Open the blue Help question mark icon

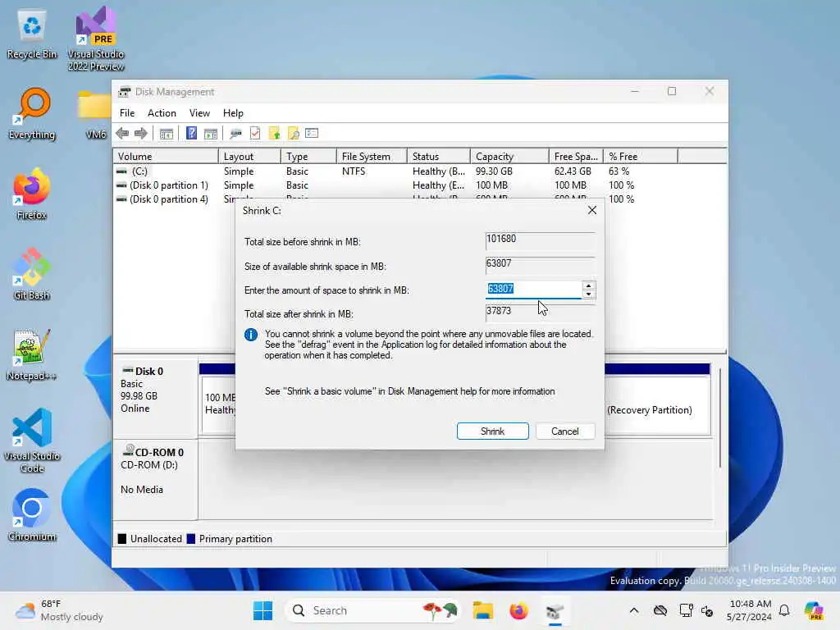191,133
